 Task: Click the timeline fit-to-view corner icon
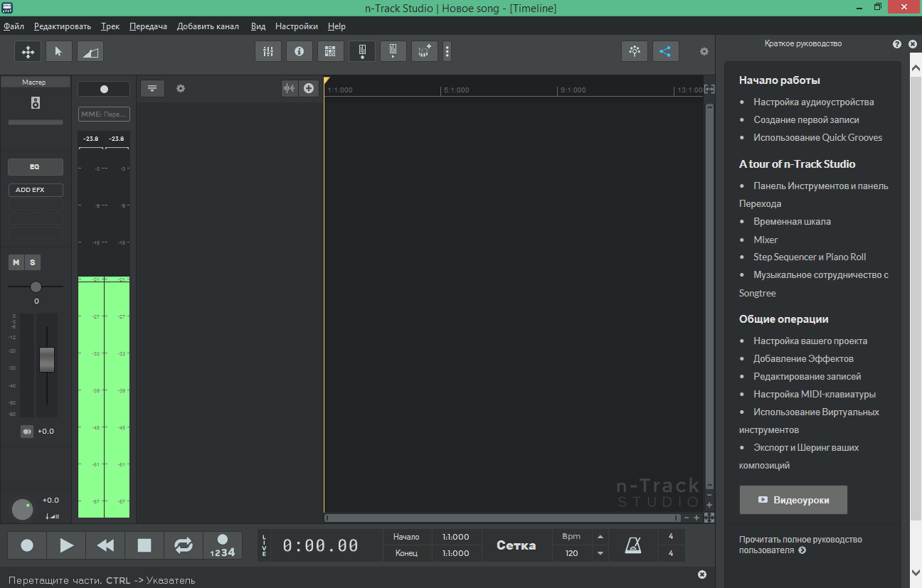click(709, 517)
